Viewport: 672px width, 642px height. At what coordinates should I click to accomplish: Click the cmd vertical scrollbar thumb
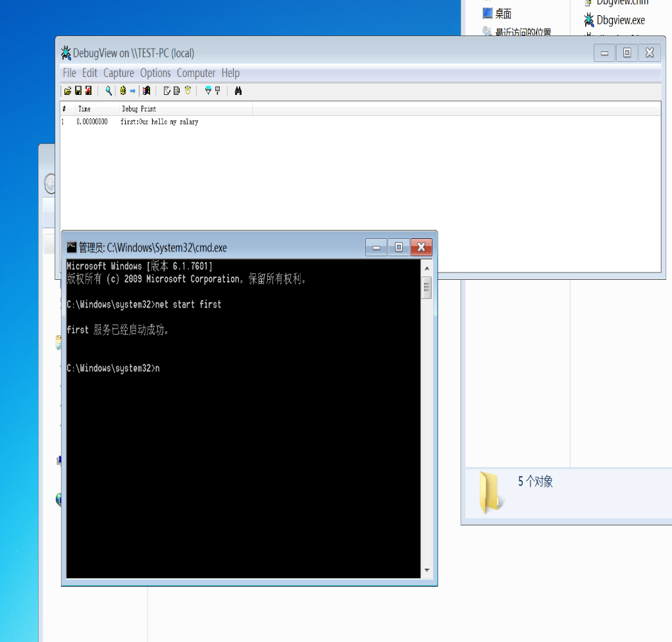[427, 288]
